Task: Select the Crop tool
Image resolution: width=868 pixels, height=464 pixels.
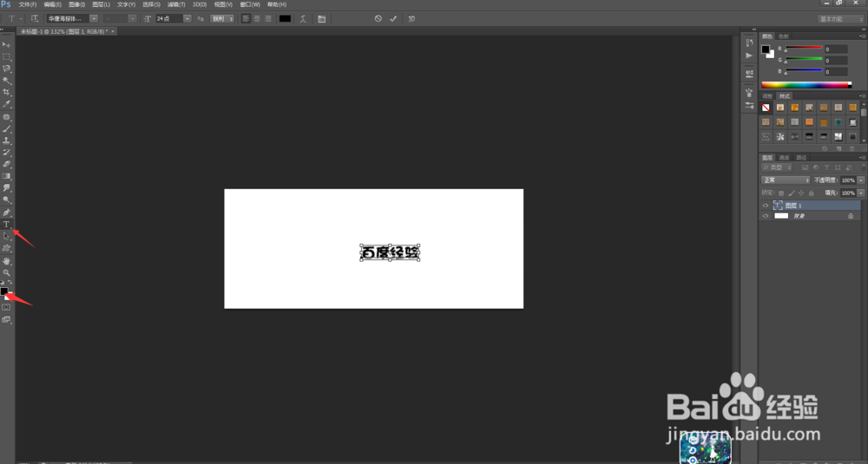Action: (x=7, y=92)
